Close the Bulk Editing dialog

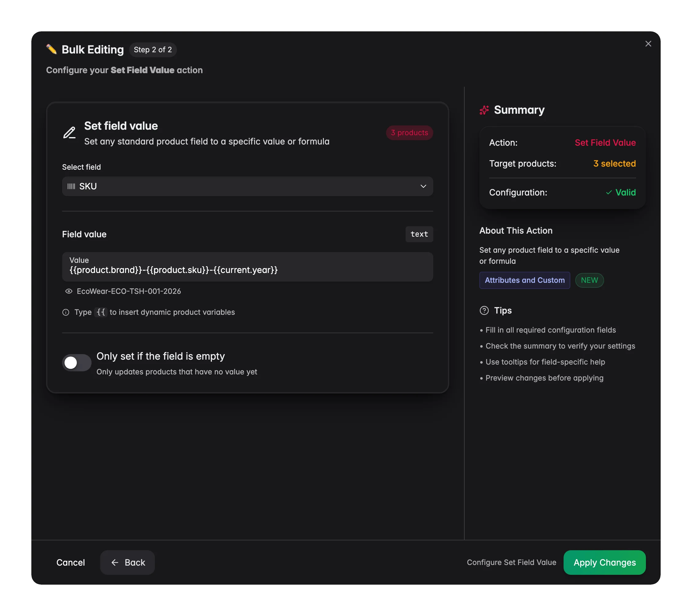point(648,44)
